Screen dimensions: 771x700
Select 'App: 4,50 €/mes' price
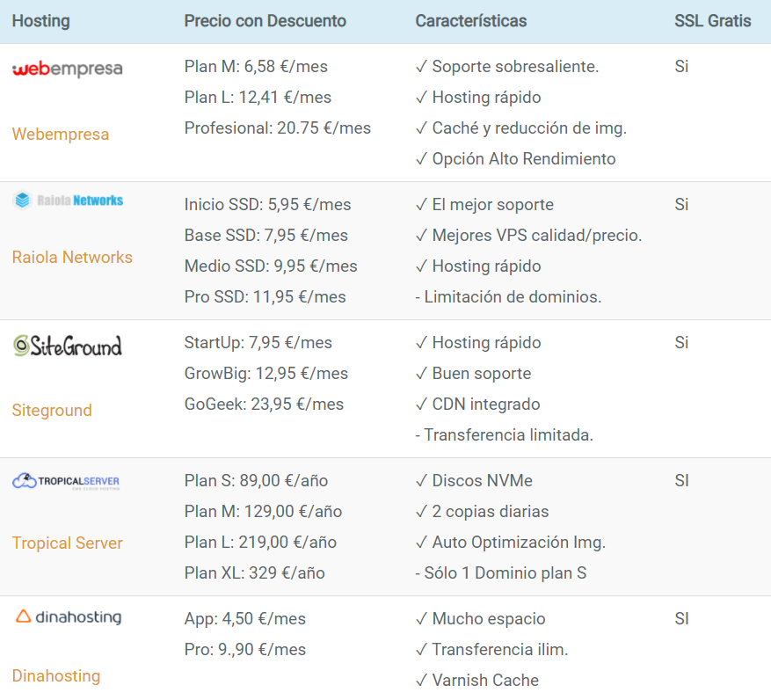click(245, 619)
